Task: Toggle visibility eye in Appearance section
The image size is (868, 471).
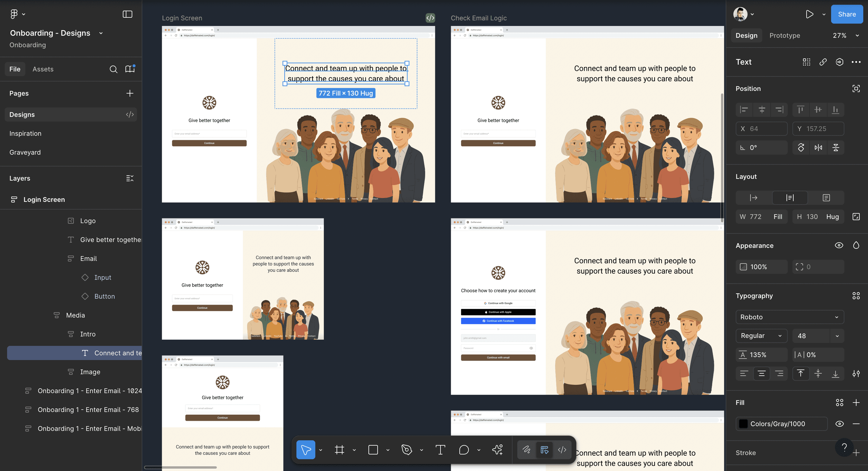Action: click(839, 245)
